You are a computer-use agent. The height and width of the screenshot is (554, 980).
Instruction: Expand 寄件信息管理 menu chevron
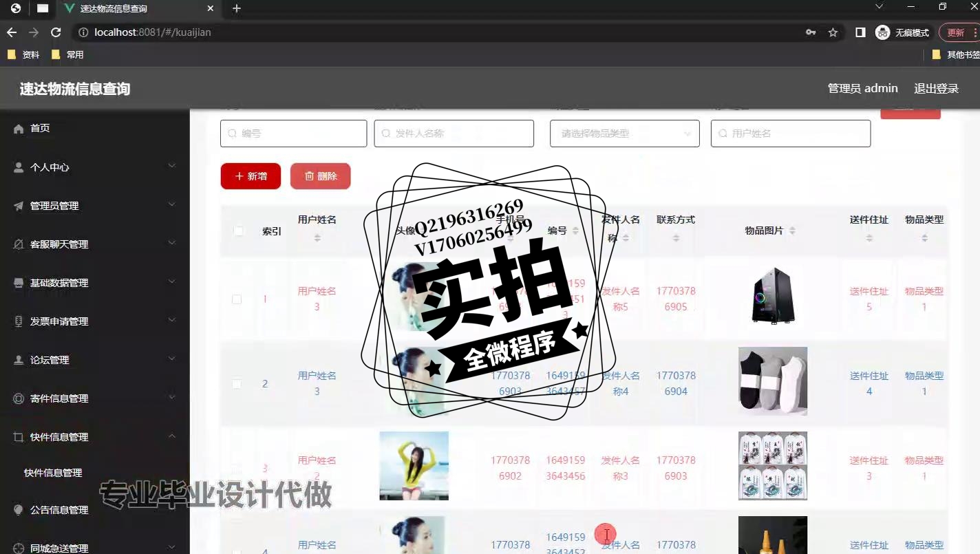[172, 397]
